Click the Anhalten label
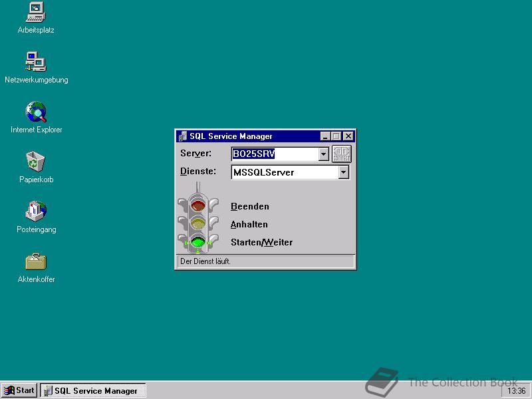 tap(249, 224)
